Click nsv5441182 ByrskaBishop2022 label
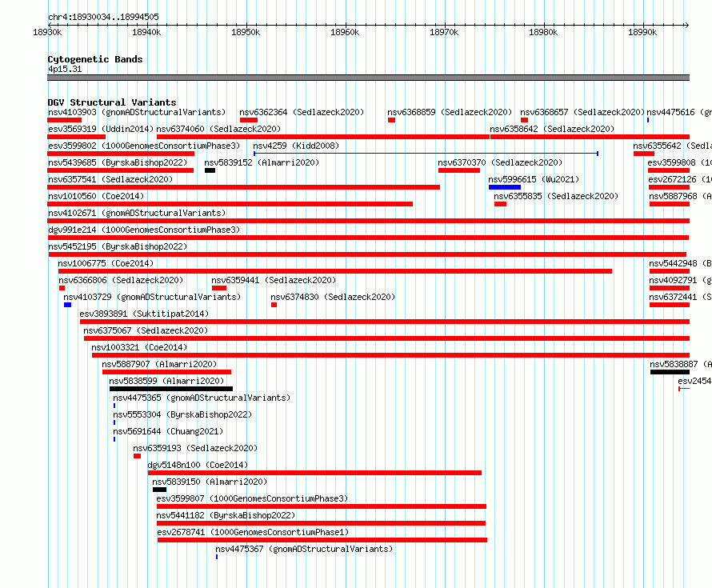Viewport: 712px width, 588px height. pyautogui.click(x=226, y=515)
